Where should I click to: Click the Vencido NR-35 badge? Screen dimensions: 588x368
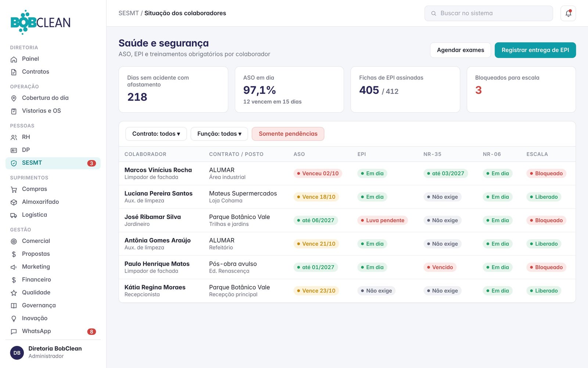tap(440, 267)
